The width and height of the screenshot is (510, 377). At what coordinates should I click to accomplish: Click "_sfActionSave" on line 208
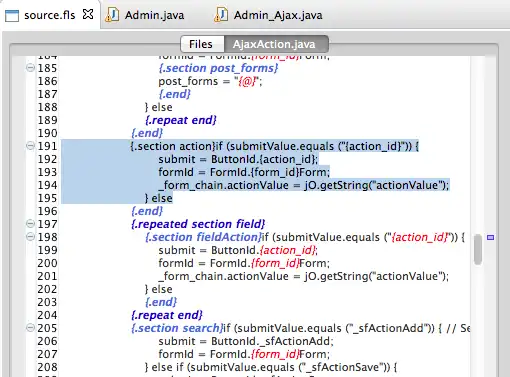point(342,367)
